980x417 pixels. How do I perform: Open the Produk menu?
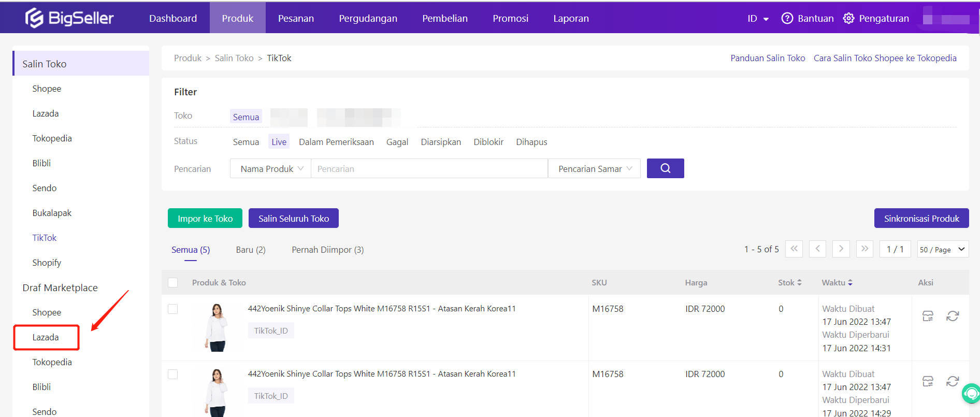238,18
